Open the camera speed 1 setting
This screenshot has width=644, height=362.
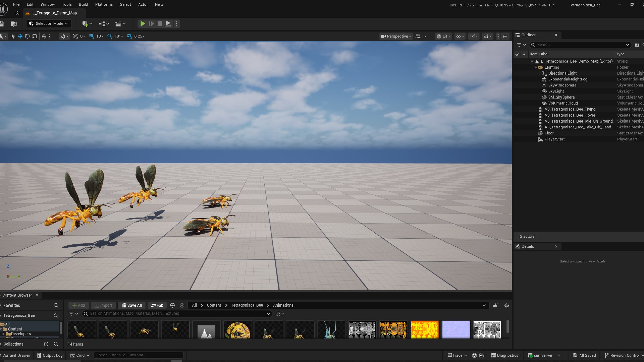coord(421,36)
